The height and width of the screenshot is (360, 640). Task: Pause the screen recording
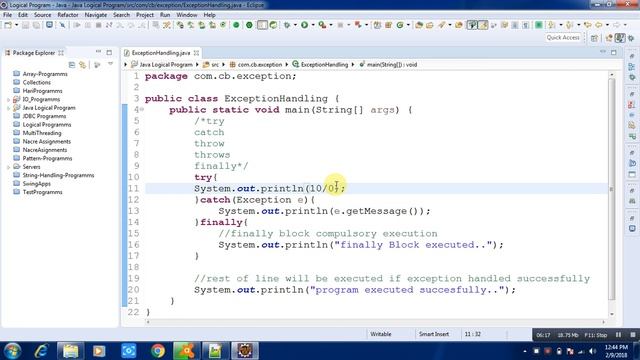click(x=618, y=335)
